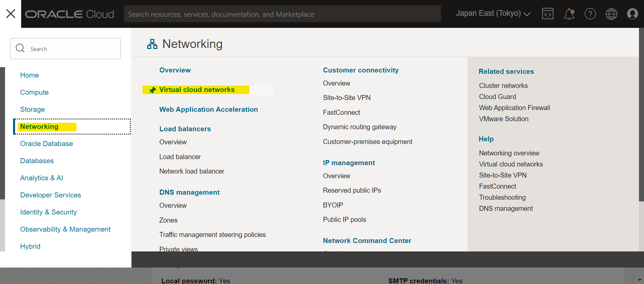The height and width of the screenshot is (284, 644).
Task: Select Identity & Security in the navigation menu
Action: coord(48,212)
